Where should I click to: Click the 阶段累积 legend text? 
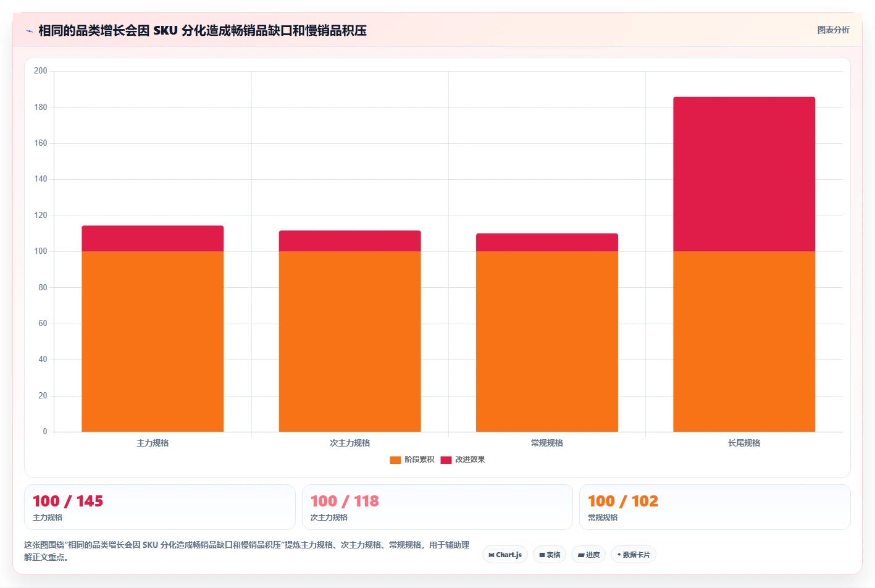coord(419,460)
